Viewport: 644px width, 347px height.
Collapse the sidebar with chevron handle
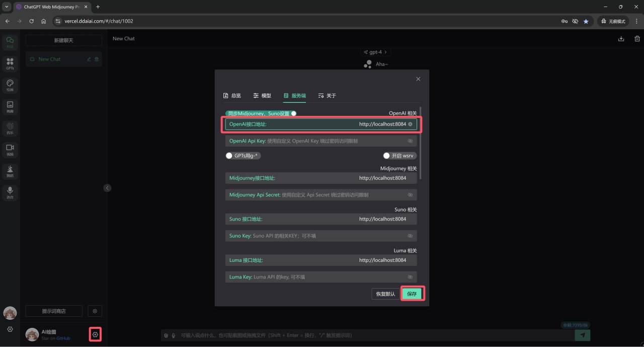click(x=107, y=188)
